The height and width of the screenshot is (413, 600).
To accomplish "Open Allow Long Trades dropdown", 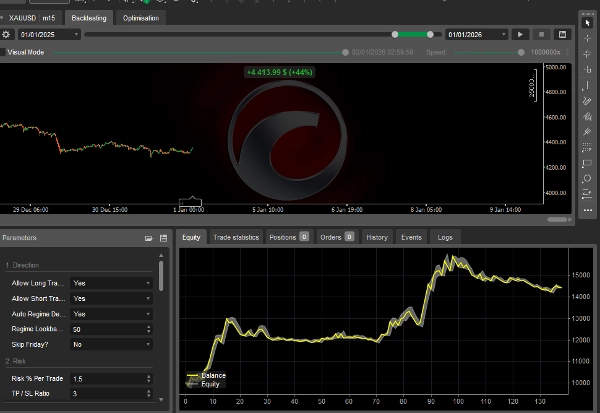I will pos(111,283).
